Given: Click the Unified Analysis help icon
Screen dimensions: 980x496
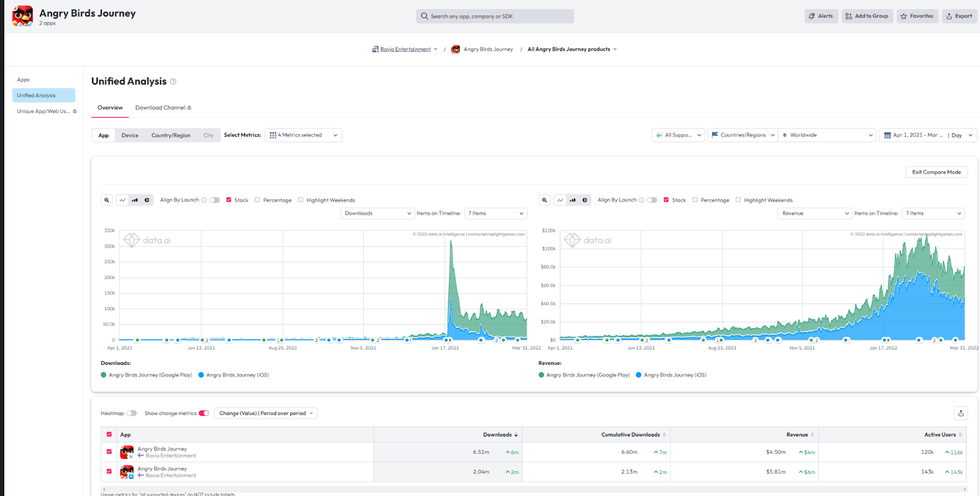Looking at the screenshot, I should [x=173, y=82].
